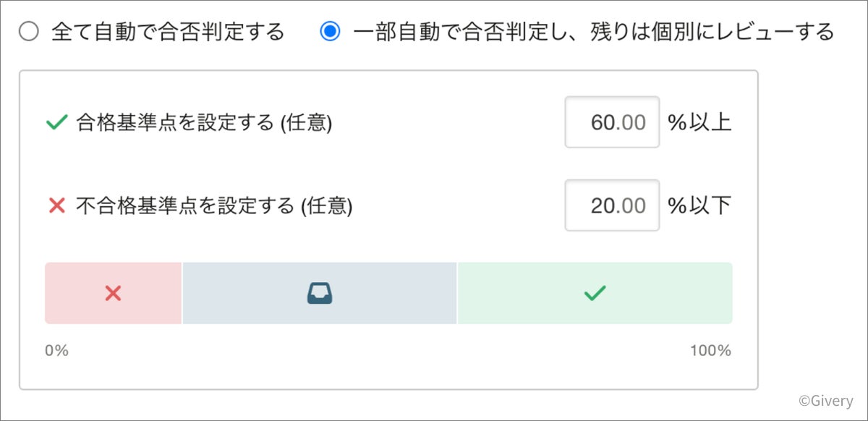Click the '%以下' unit text
Screen dimensions: 868x421
pos(699,205)
